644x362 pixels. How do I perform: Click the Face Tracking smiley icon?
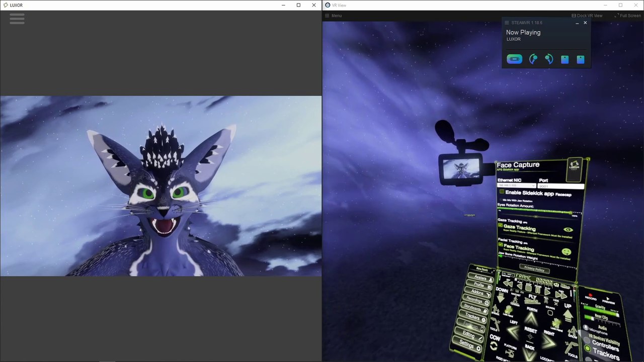coord(567,251)
